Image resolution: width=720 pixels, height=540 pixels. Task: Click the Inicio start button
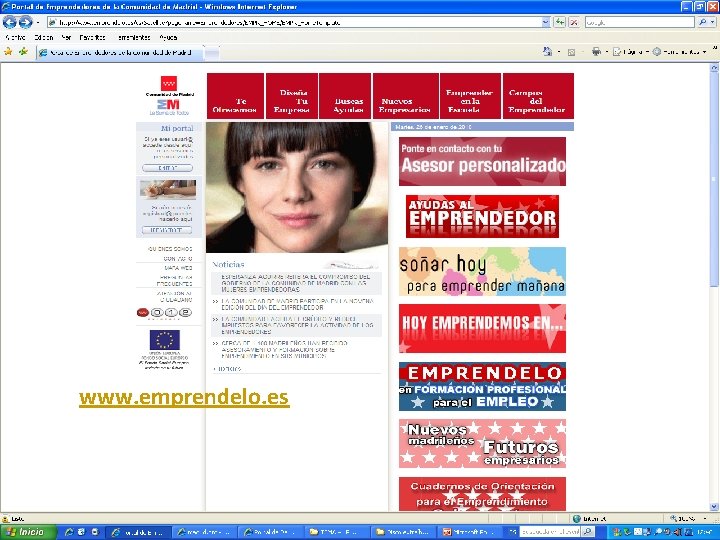(x=28, y=532)
